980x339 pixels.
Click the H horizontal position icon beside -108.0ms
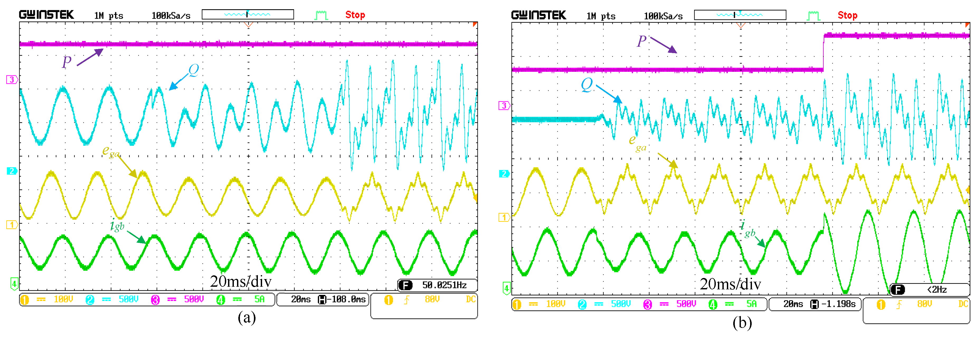click(x=322, y=299)
